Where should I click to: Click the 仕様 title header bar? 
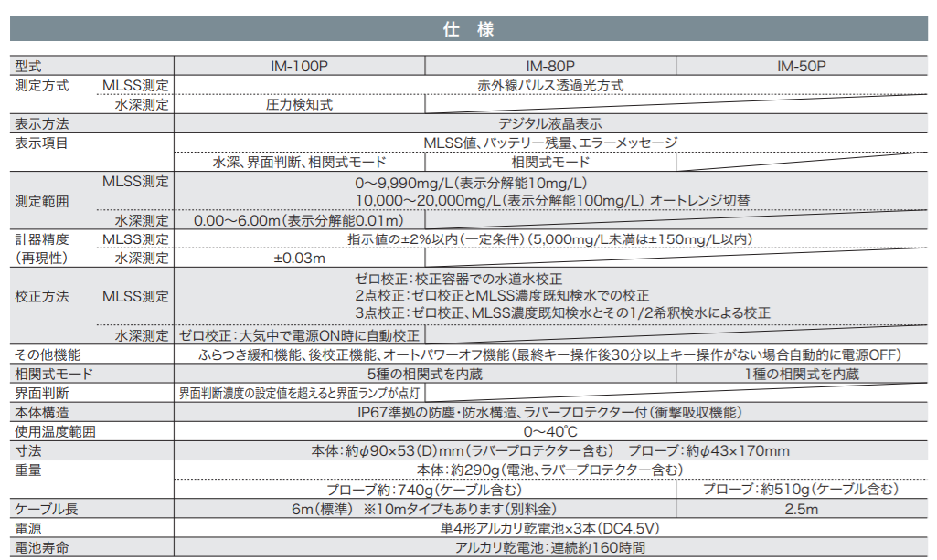pyautogui.click(x=468, y=29)
